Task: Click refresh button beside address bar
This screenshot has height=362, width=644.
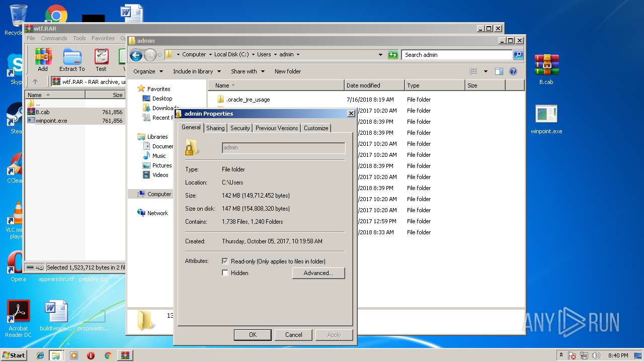Action: [x=393, y=55]
